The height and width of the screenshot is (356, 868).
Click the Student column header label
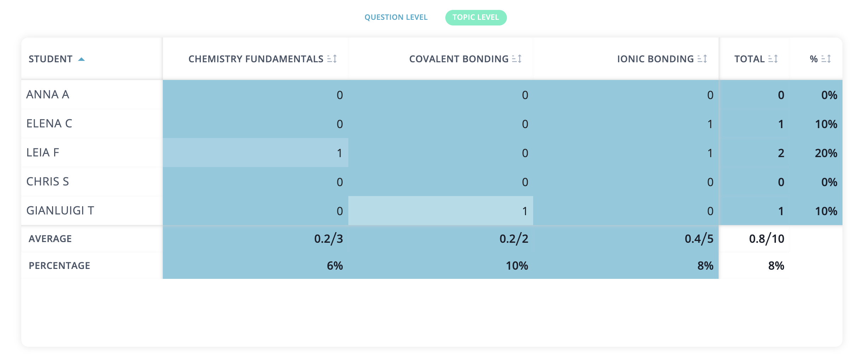pyautogui.click(x=51, y=59)
